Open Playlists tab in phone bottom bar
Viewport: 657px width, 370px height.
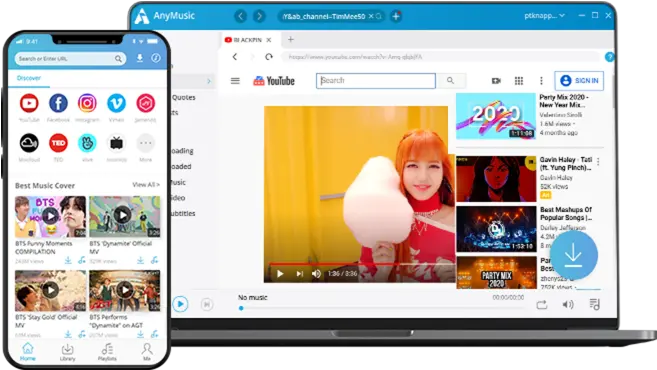[x=107, y=352]
